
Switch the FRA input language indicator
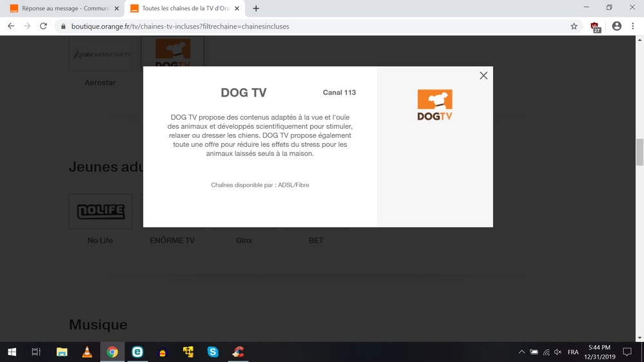pos(573,352)
